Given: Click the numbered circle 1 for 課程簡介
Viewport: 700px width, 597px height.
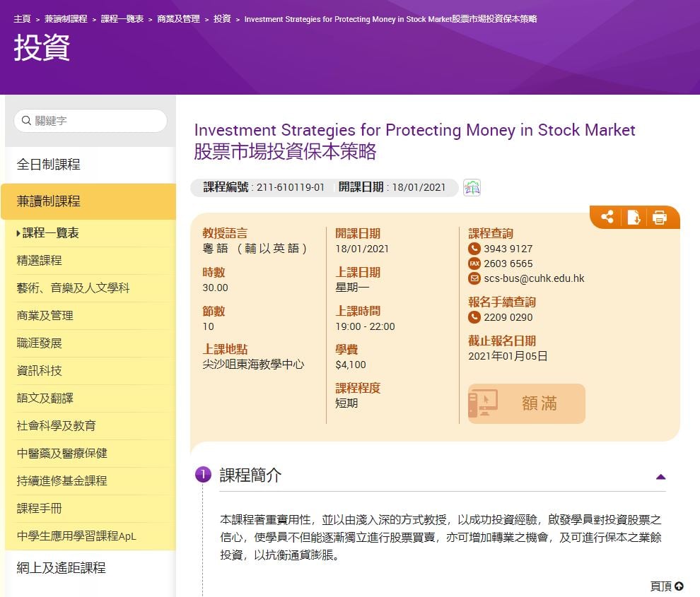Looking at the screenshot, I should [203, 475].
